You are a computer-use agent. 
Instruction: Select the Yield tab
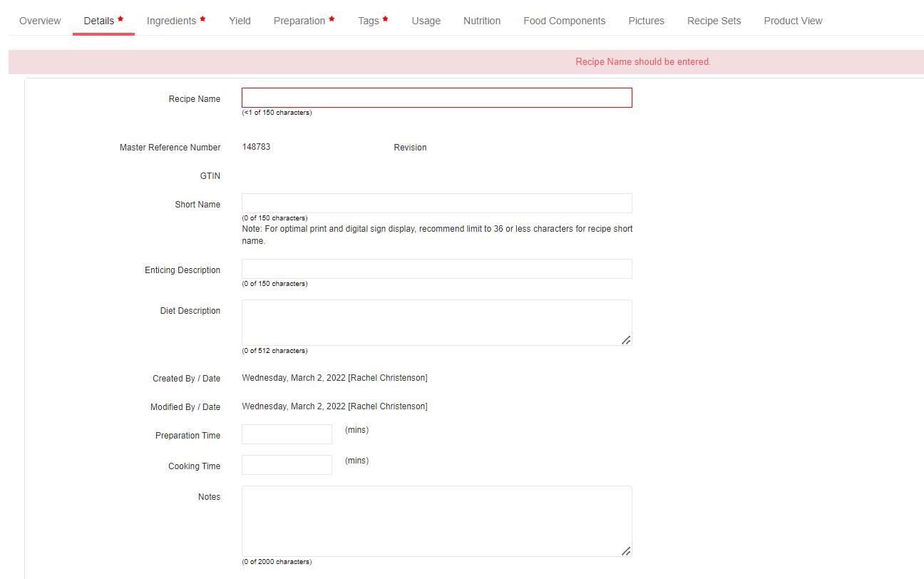239,21
